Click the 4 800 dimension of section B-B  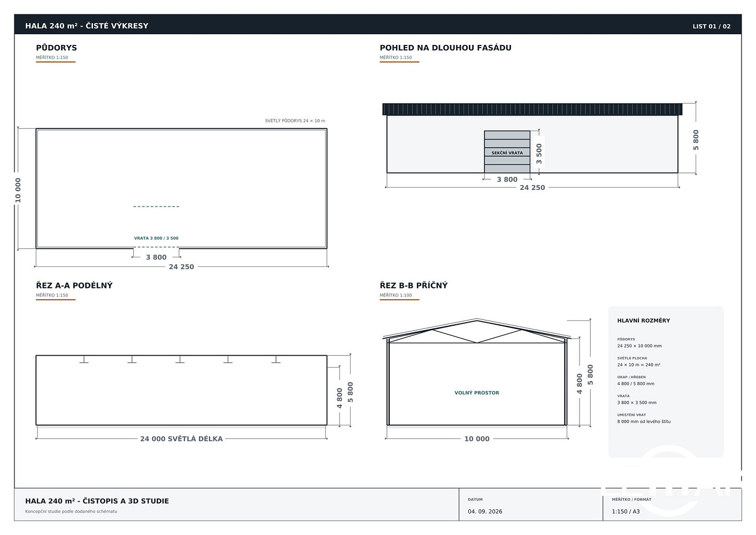580,384
